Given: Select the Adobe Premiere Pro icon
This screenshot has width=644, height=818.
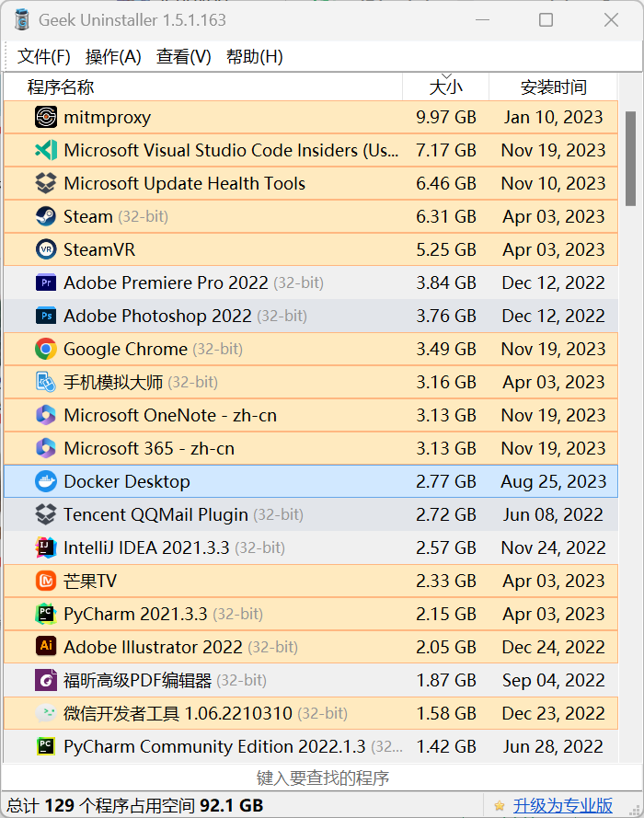Looking at the screenshot, I should (46, 282).
